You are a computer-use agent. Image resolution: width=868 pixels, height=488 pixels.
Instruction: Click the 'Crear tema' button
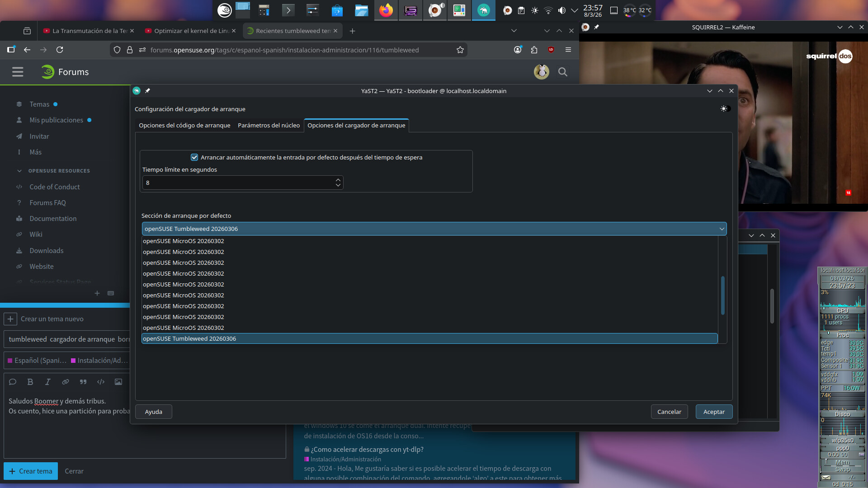pos(31,471)
